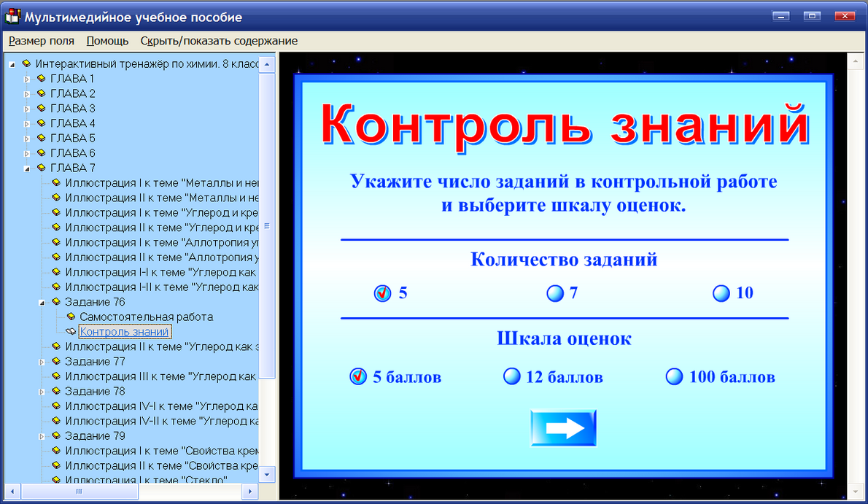The width and height of the screenshot is (868, 504).
Task: Click Скрыть/показать содержание in the menu bar
Action: [221, 41]
